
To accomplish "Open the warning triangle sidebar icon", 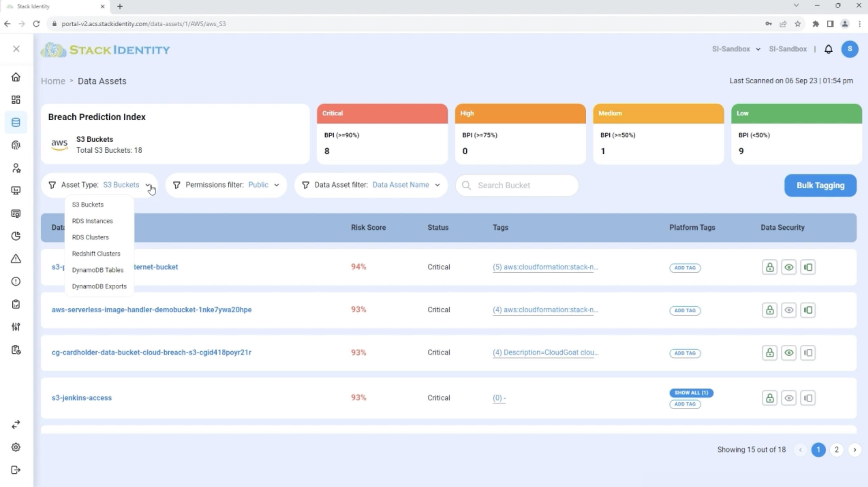I will (16, 259).
